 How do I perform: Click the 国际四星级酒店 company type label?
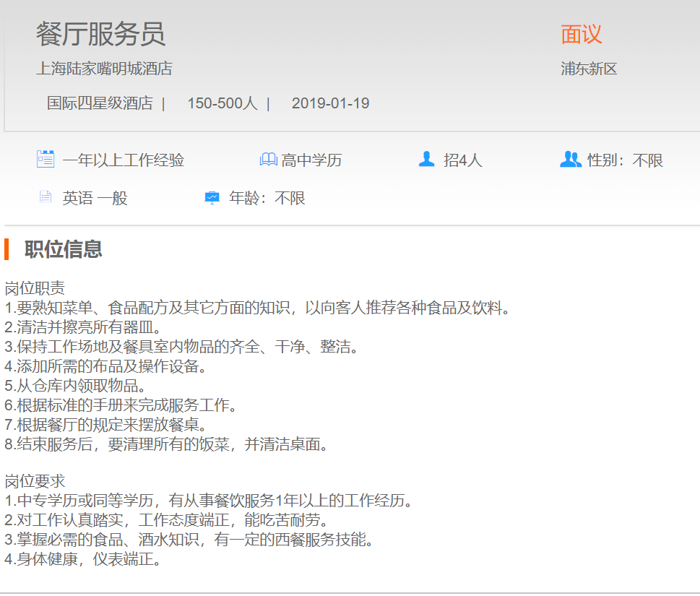tap(100, 103)
